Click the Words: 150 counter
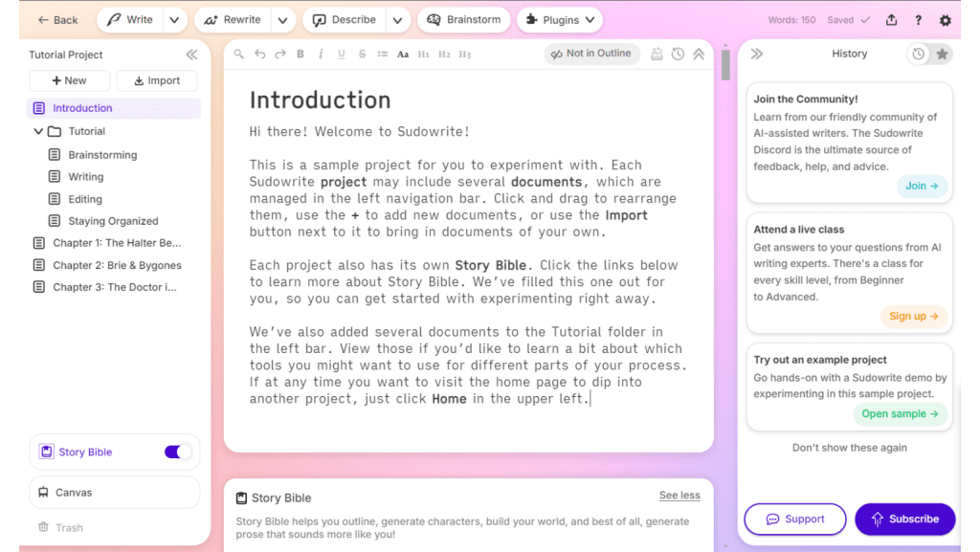Screen dimensions: 980x552 (791, 20)
